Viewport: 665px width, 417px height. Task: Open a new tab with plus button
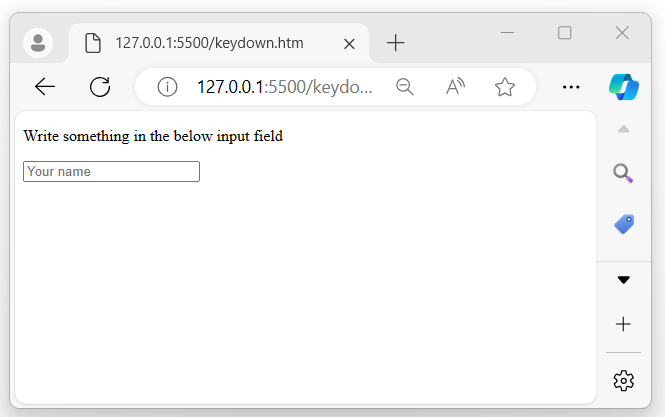tap(396, 43)
